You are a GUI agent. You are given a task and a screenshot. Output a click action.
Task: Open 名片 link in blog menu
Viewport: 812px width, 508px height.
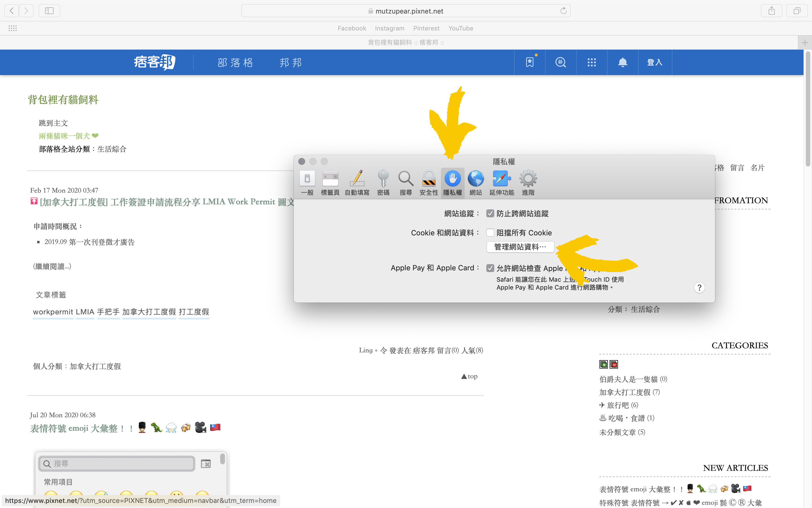(757, 168)
